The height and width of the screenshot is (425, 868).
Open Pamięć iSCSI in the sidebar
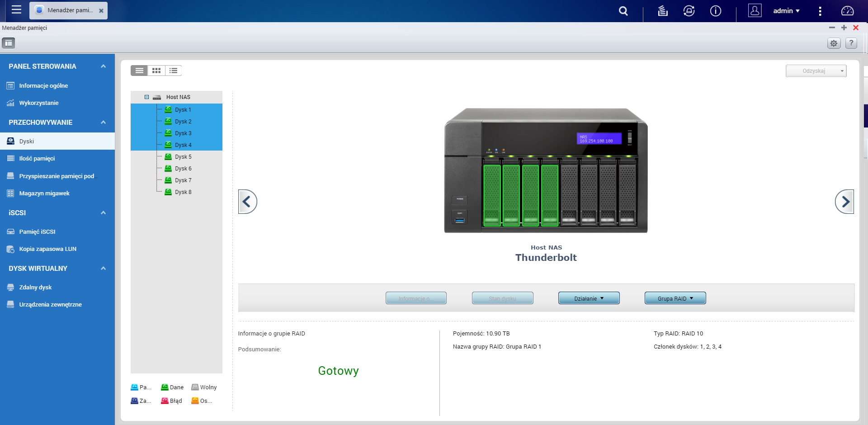57,231
